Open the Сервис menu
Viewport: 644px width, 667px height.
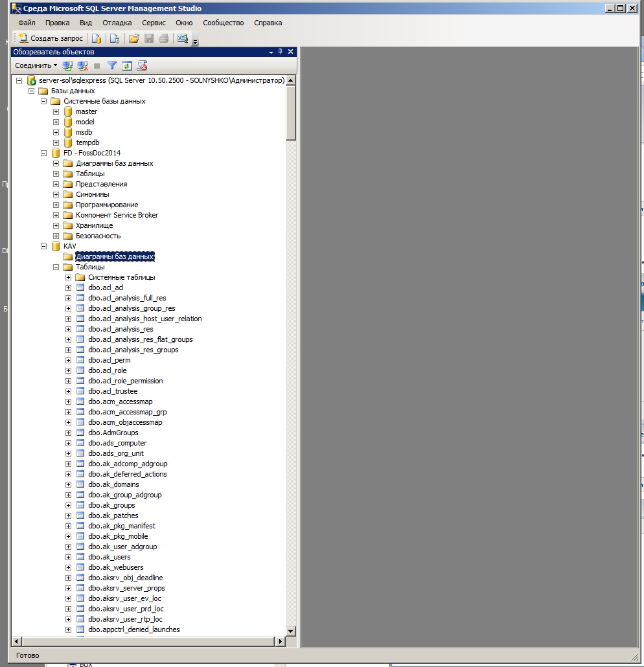154,23
